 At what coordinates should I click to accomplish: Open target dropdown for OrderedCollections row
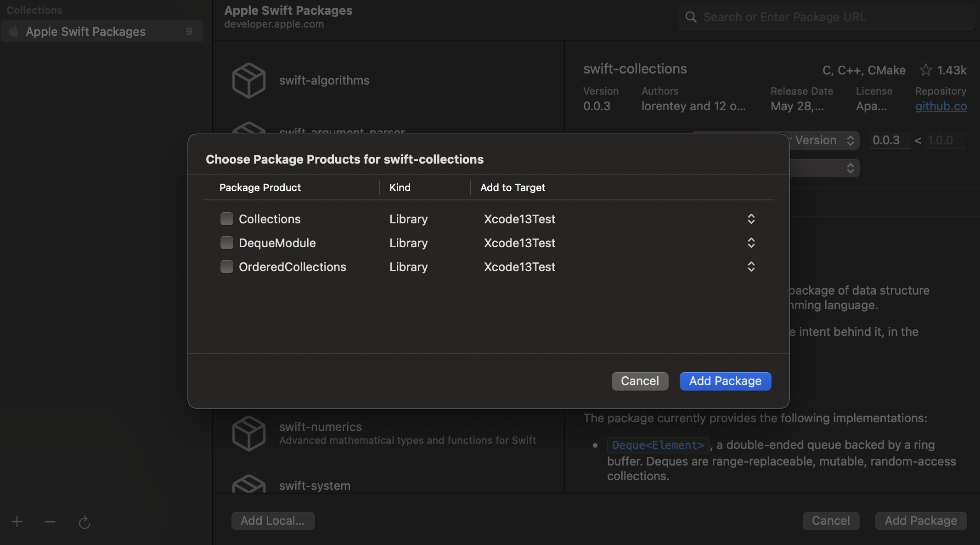pyautogui.click(x=751, y=267)
